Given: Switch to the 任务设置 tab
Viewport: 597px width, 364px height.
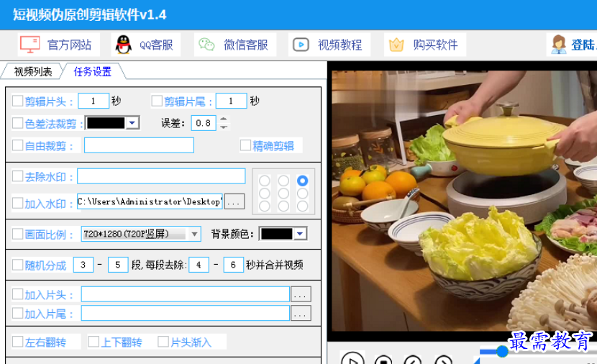Looking at the screenshot, I should (x=93, y=72).
